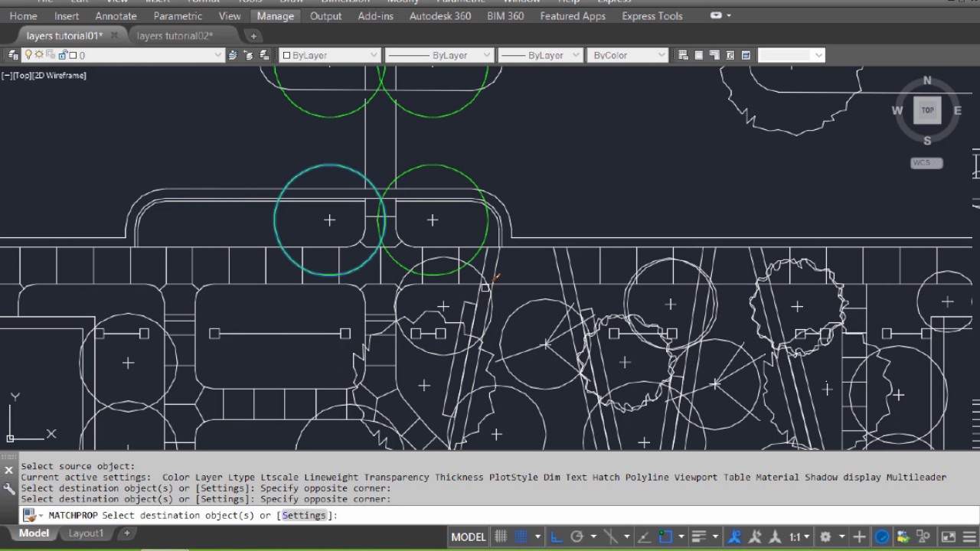Click fourth icon after ByColor dropdown
The image size is (980, 551).
[x=730, y=55]
